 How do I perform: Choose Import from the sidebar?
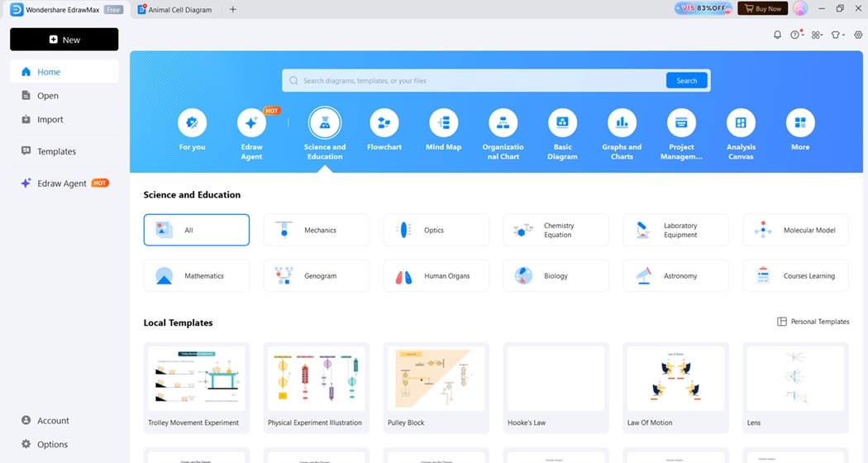tap(64, 119)
